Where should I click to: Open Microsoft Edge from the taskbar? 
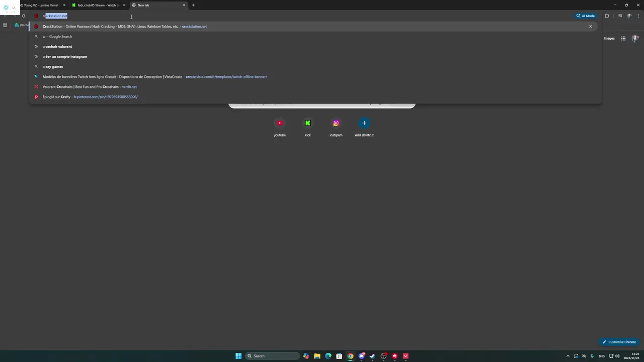coord(328,356)
